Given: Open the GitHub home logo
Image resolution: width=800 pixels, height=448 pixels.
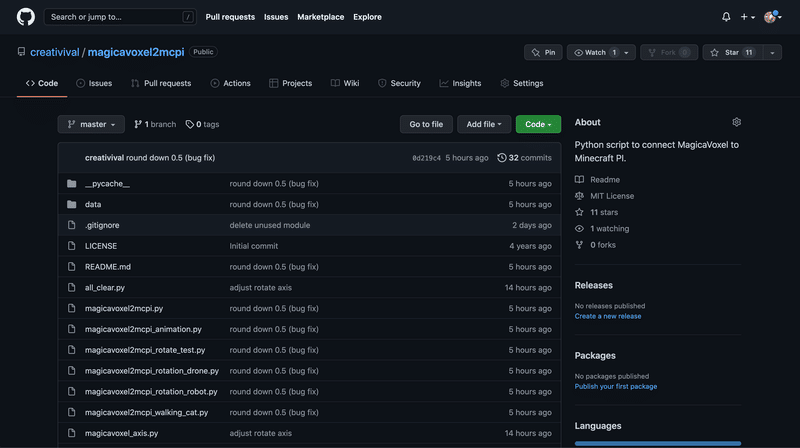Looking at the screenshot, I should click(x=26, y=17).
